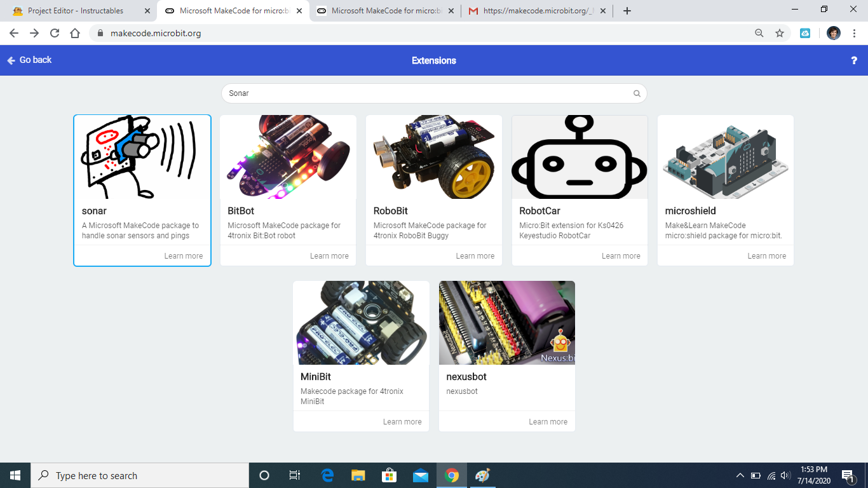Click the volume speaker tray icon

(x=786, y=475)
